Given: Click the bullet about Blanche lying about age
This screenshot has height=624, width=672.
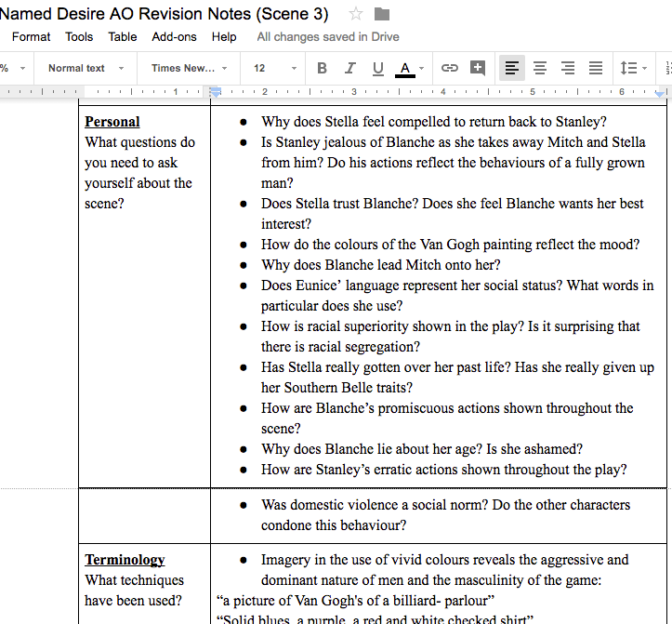Looking at the screenshot, I should tap(422, 449).
